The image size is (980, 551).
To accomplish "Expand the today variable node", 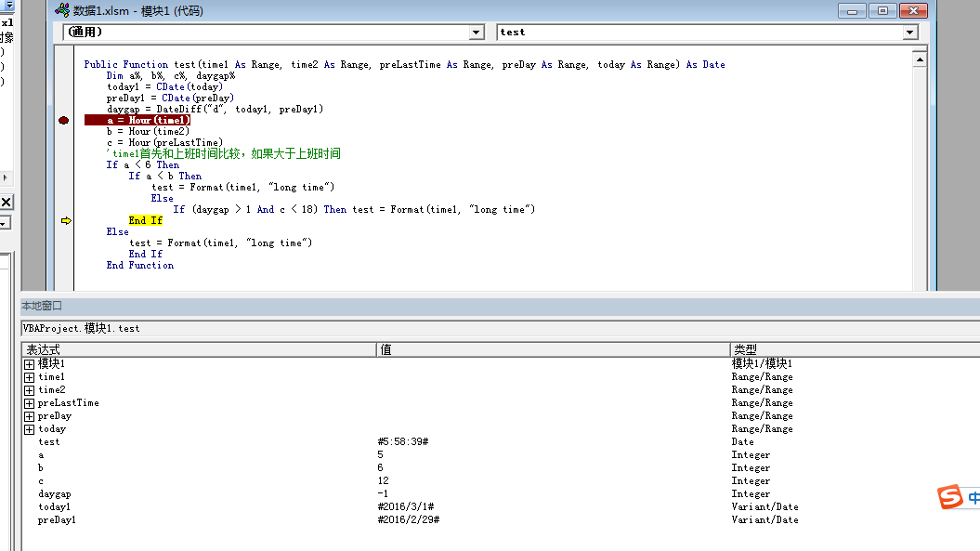I will tap(30, 429).
